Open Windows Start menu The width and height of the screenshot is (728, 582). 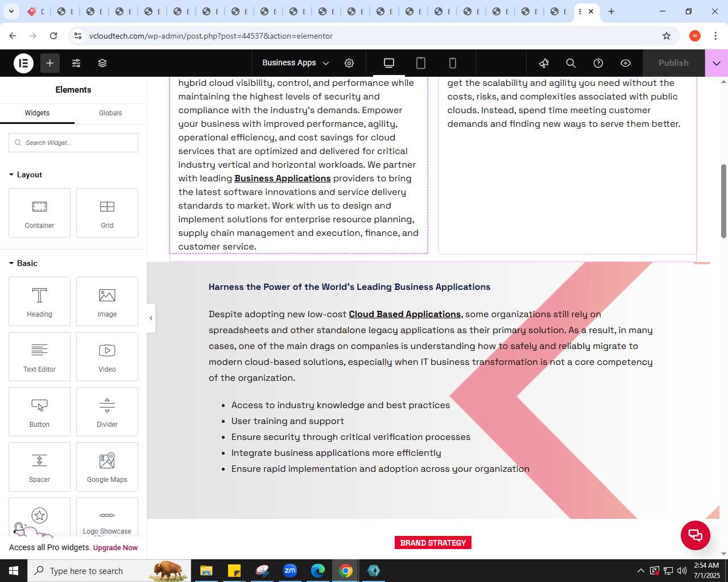click(x=14, y=571)
